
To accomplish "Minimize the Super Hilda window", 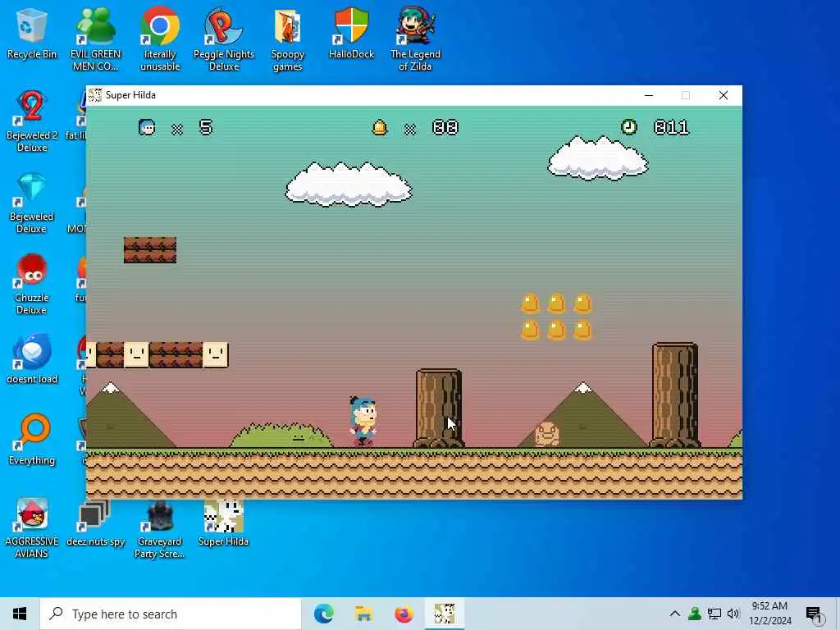I will (x=649, y=95).
